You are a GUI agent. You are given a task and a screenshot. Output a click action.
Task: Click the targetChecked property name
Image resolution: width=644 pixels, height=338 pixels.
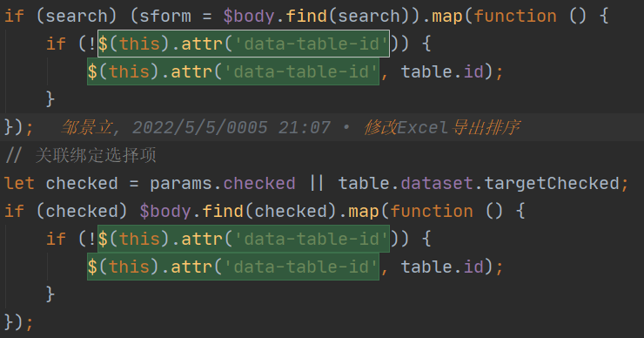552,184
